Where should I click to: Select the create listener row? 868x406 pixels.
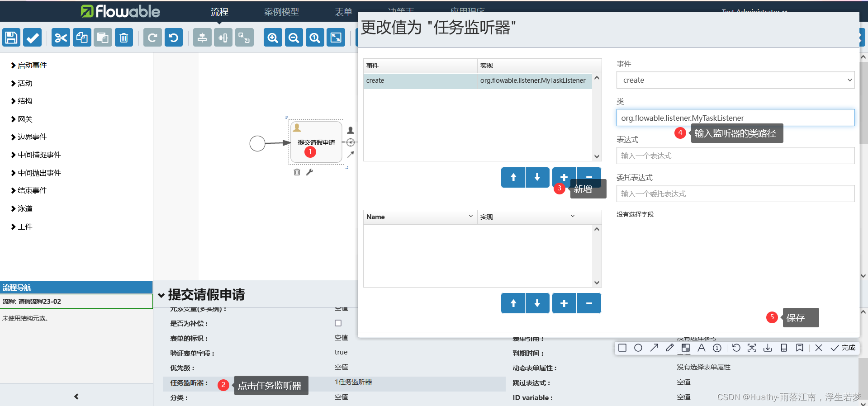point(478,80)
